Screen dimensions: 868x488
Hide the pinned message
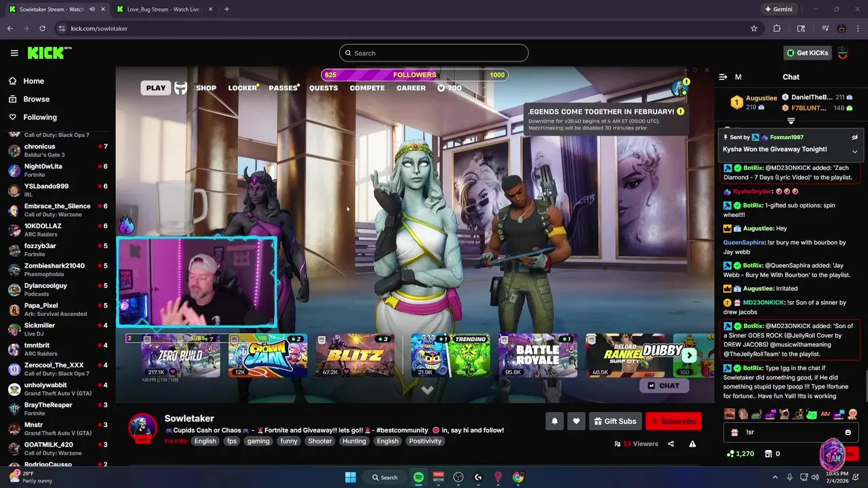pos(854,138)
